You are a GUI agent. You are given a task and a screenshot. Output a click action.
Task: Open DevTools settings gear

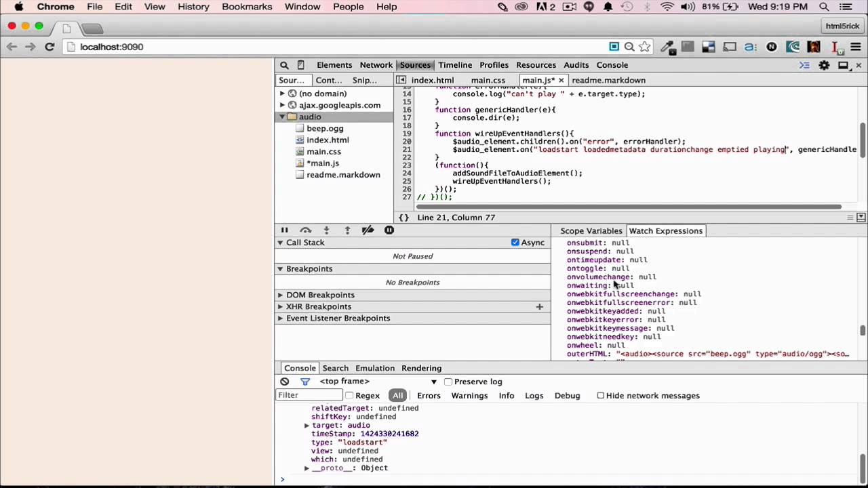(824, 65)
